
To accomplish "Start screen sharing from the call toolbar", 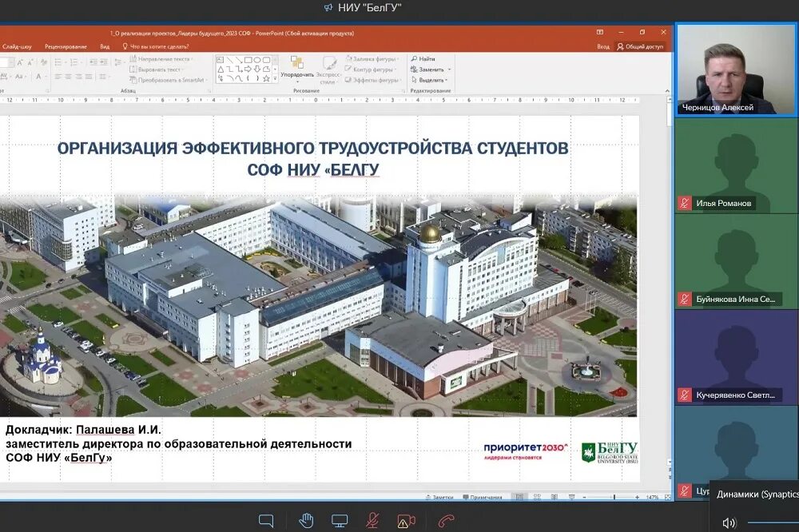I will coord(340,521).
